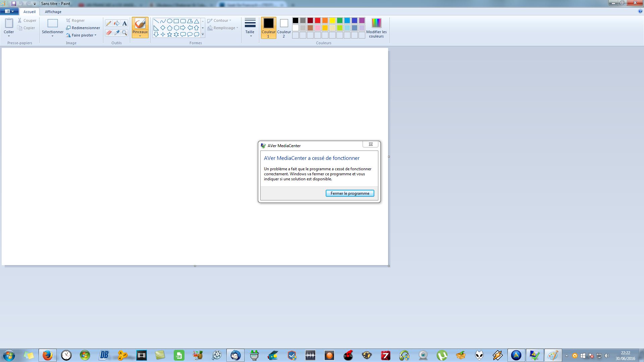Select the Fill with color bucket tool
This screenshot has height=362, width=644.
tap(117, 23)
